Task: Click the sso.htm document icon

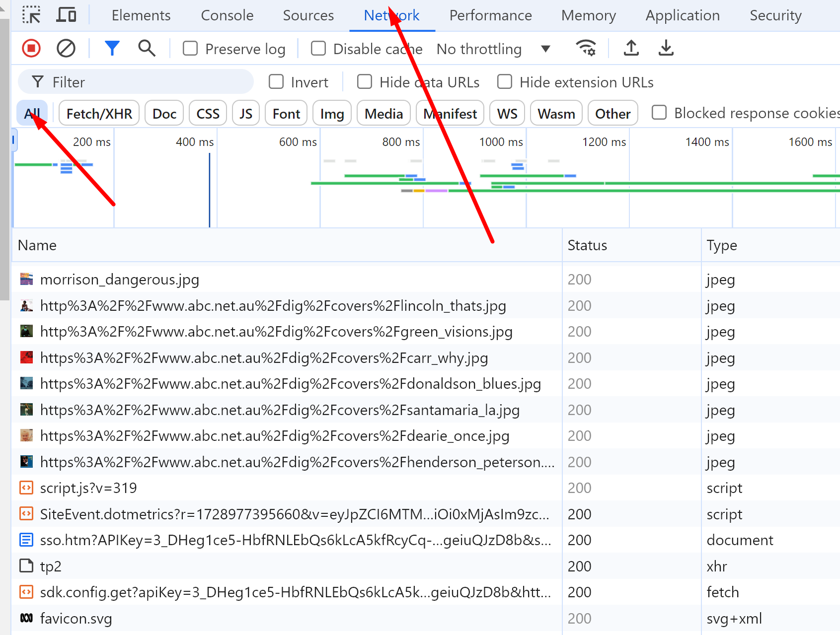Action: (26, 540)
